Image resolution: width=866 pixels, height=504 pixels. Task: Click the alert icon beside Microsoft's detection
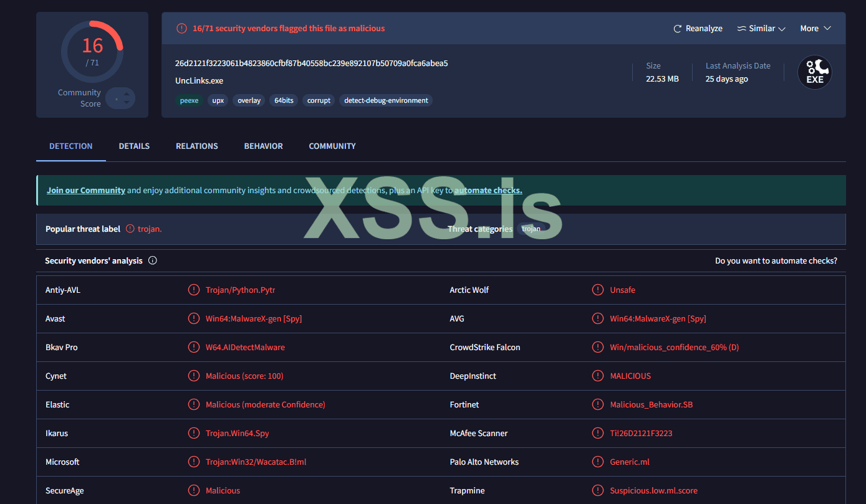pyautogui.click(x=194, y=462)
